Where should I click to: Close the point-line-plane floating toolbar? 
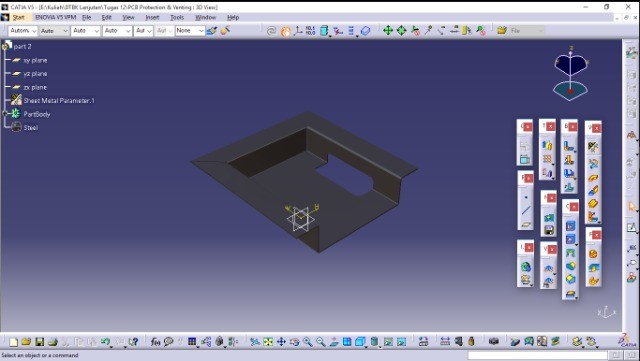click(529, 178)
